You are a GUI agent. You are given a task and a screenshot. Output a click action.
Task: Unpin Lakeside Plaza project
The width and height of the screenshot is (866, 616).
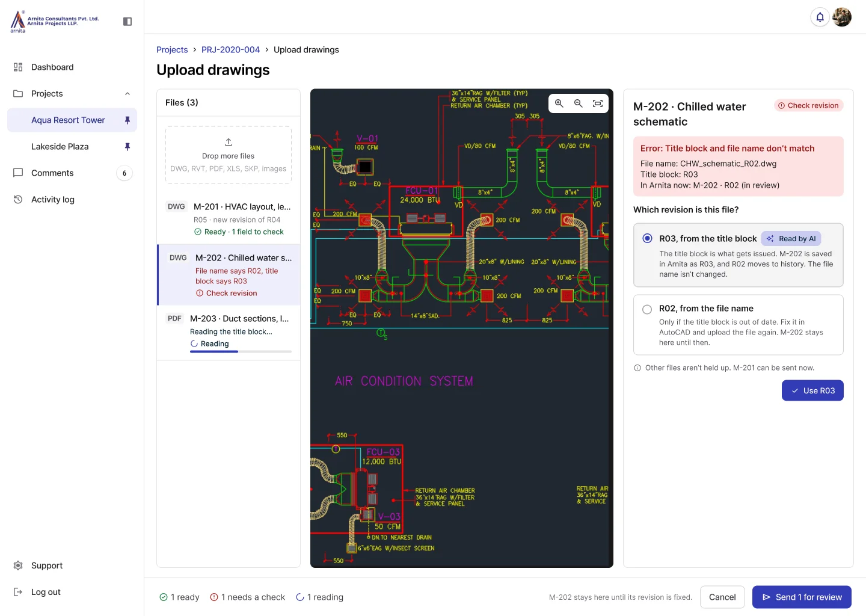[x=127, y=147]
